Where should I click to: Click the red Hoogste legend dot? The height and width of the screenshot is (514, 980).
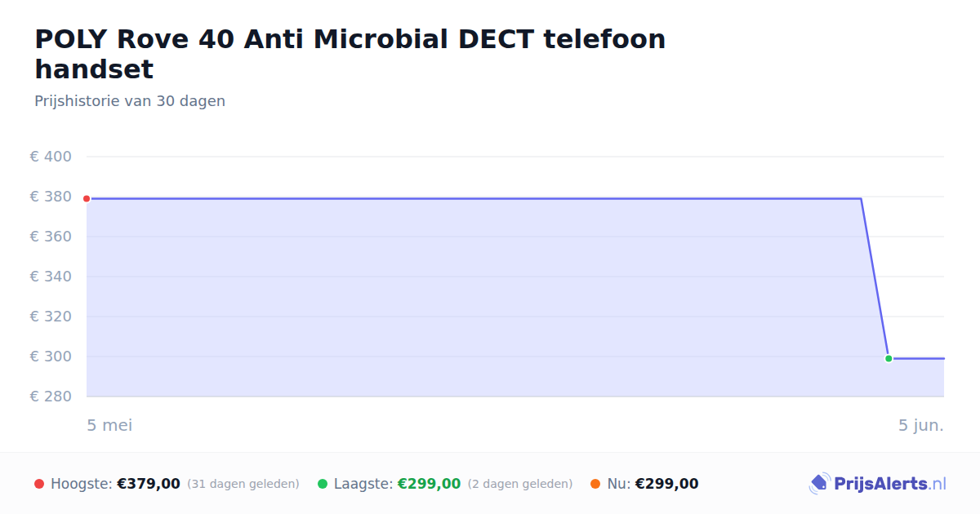39,484
